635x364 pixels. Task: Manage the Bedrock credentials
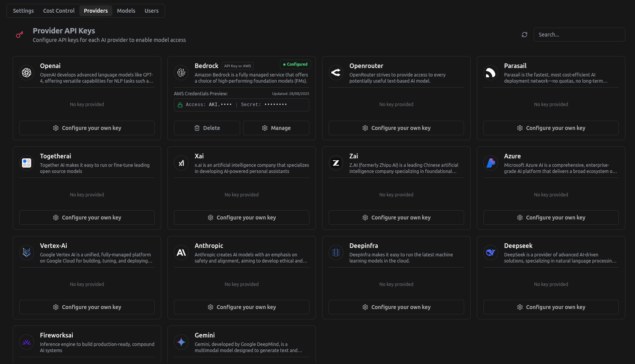point(276,128)
